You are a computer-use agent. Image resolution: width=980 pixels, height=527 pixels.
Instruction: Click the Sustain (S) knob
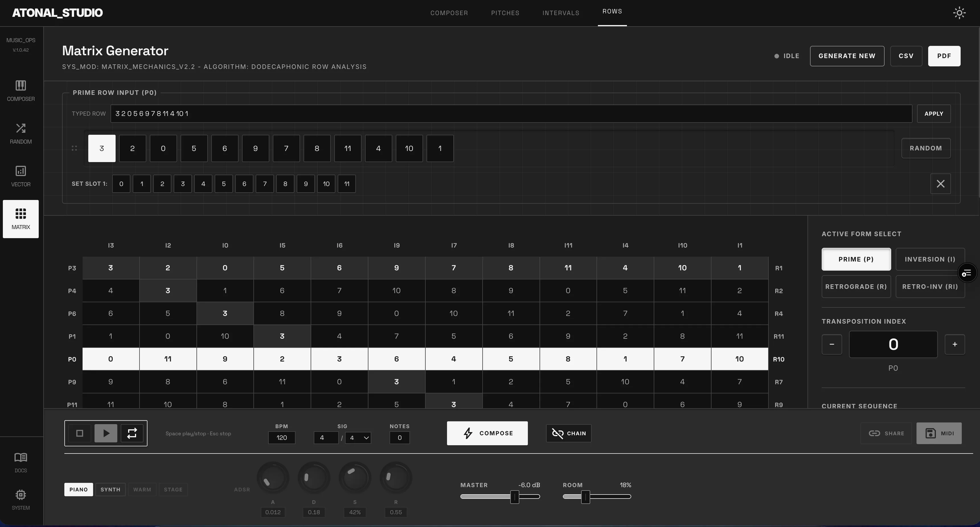(354, 477)
